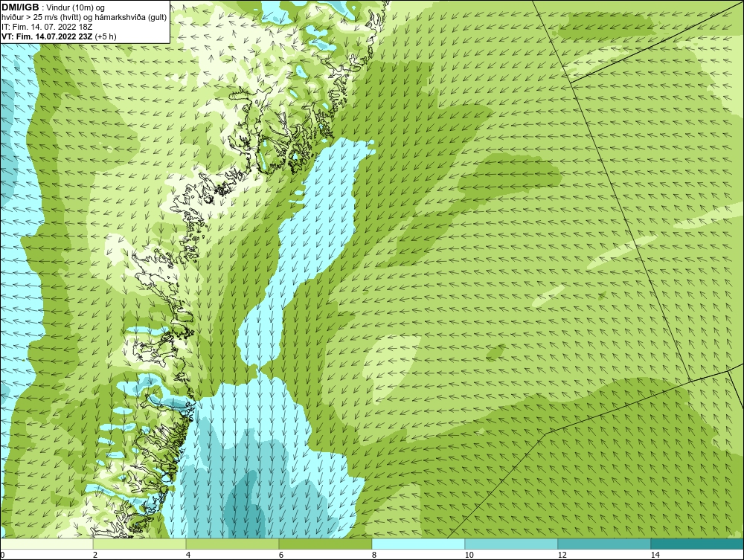The width and height of the screenshot is (744, 560).
Task: Click the legend tick label 14
Action: (655, 555)
